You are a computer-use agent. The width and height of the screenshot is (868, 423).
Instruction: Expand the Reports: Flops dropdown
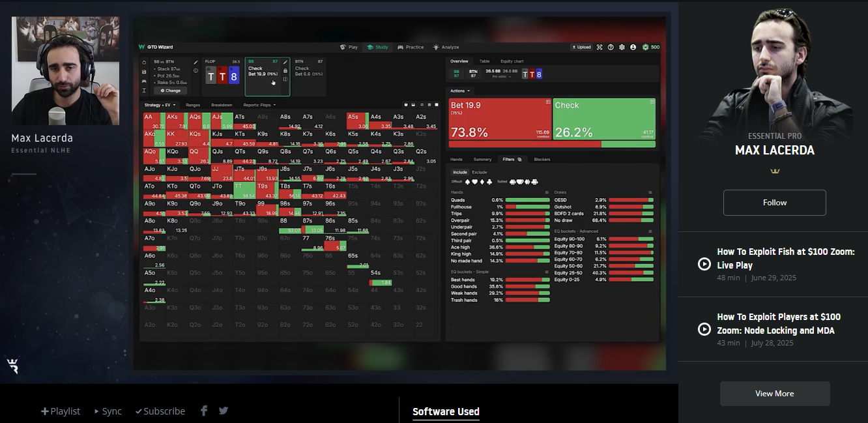(x=259, y=104)
